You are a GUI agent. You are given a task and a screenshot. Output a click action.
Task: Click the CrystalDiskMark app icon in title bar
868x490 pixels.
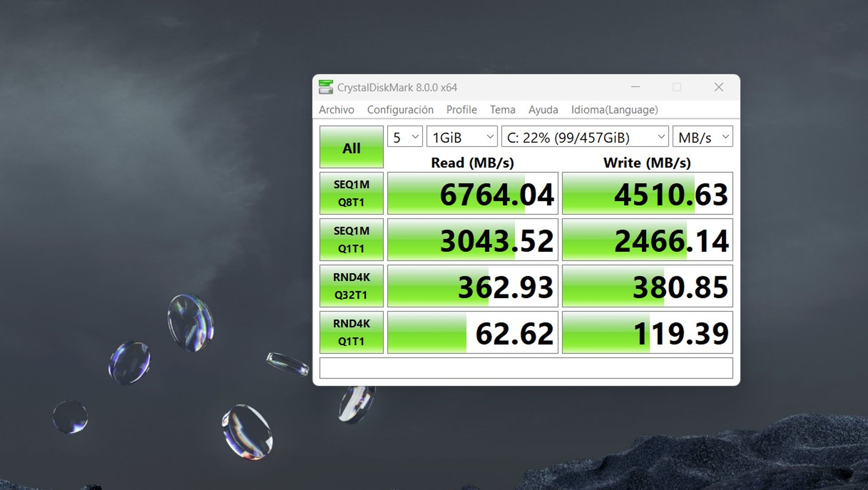(325, 87)
